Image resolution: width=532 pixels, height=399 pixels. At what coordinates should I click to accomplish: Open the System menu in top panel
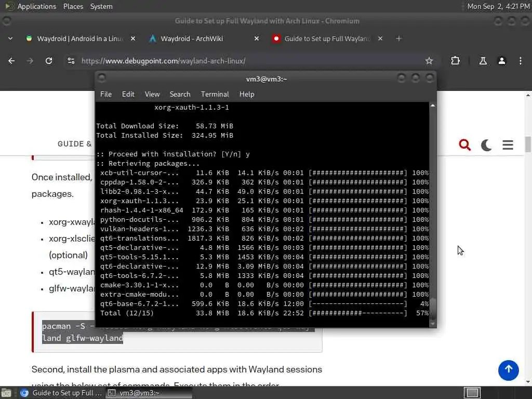coord(101,6)
